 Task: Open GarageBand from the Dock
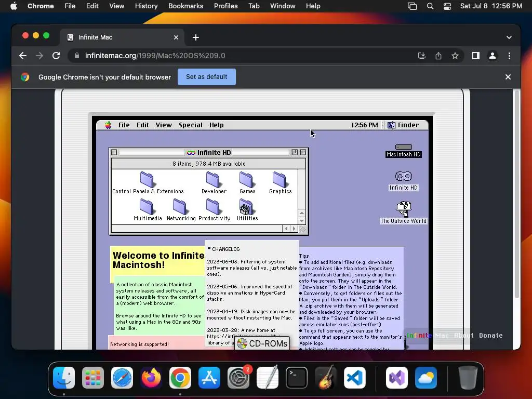pyautogui.click(x=326, y=377)
